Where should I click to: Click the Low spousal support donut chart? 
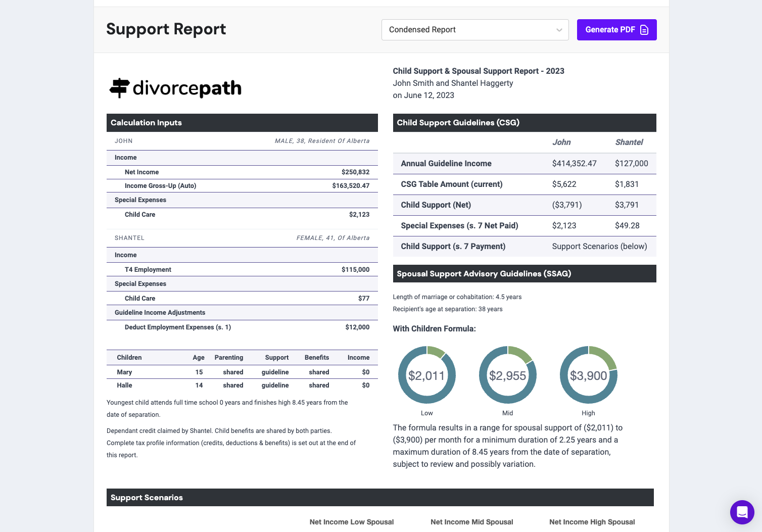pos(426,375)
